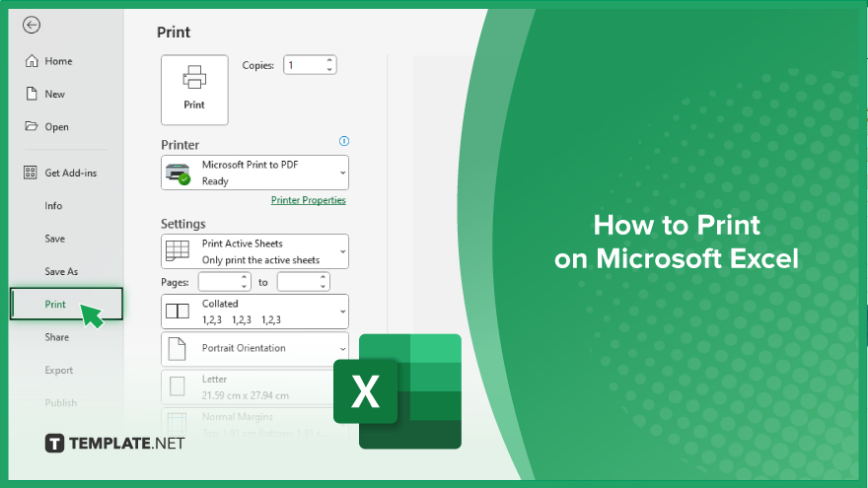This screenshot has width=868, height=488.
Task: Click the Letter paper size icon
Action: click(178, 386)
